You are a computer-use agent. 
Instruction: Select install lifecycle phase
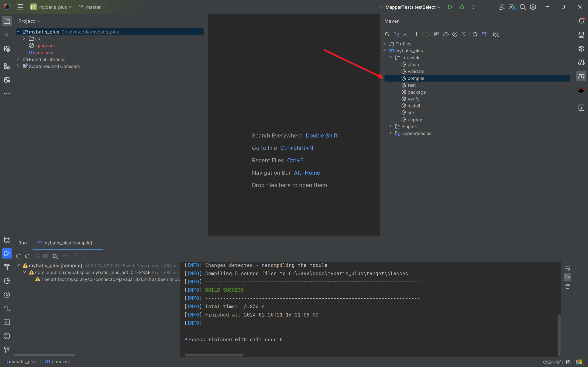(414, 106)
